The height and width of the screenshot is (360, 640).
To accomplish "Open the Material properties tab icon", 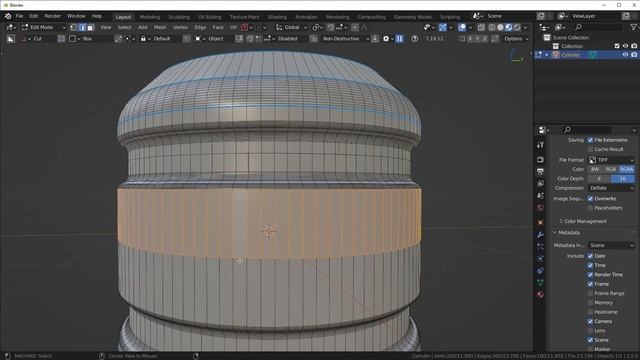I will tap(540, 294).
